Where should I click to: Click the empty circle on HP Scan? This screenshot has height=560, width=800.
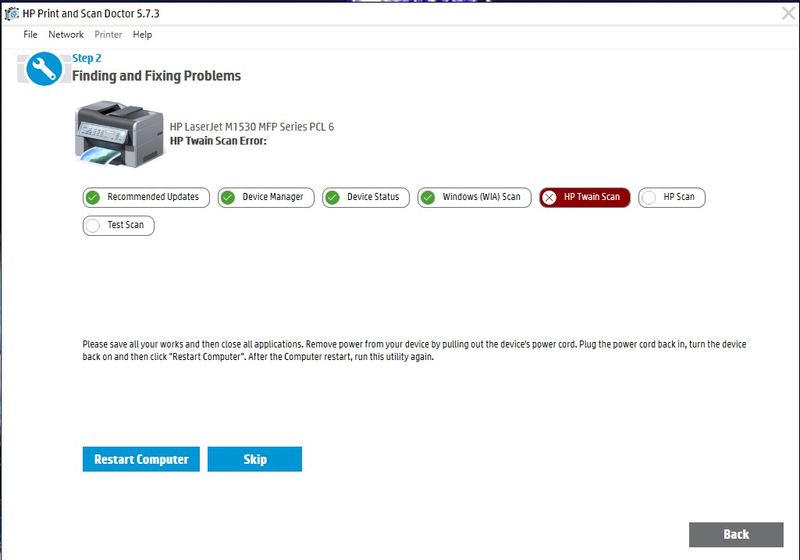pos(649,197)
